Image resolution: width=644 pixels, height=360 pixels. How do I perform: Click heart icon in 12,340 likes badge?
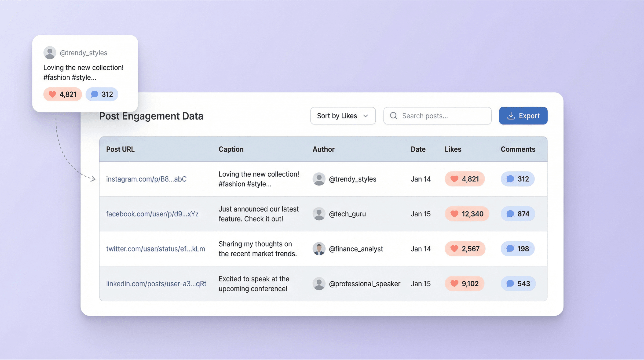(x=454, y=214)
